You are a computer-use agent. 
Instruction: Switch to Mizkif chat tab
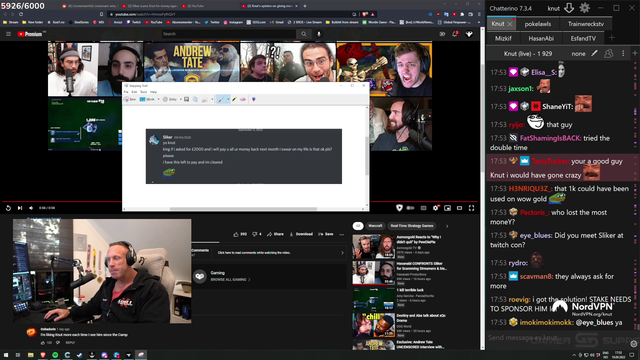click(503, 38)
